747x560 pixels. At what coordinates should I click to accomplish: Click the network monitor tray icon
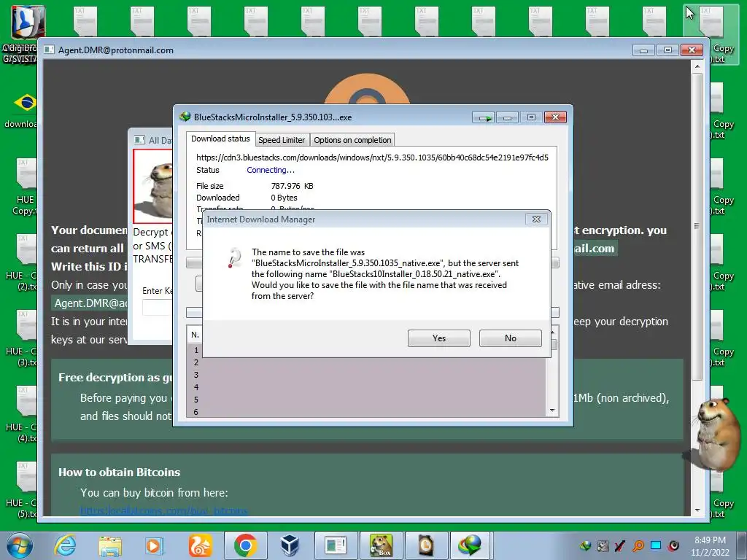pos(656,545)
